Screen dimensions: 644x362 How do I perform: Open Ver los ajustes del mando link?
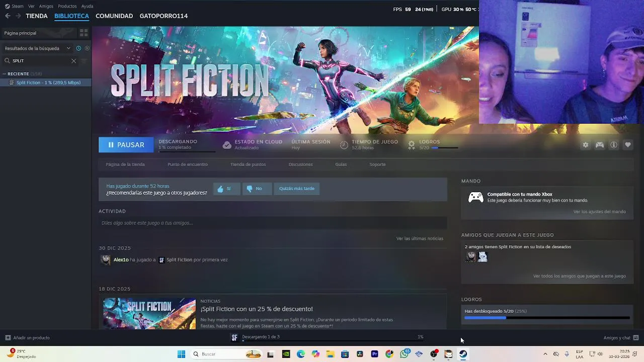600,212
